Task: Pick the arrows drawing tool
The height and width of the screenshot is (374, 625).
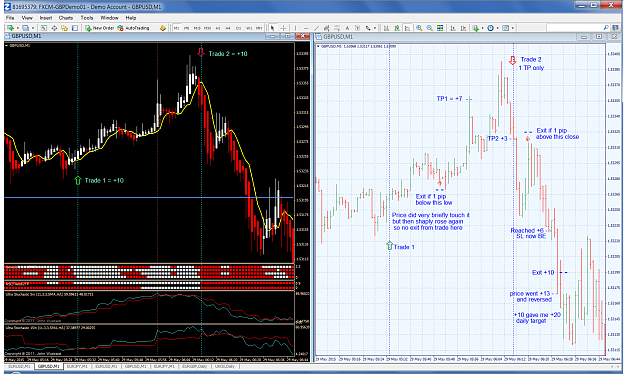Action: click(x=368, y=28)
